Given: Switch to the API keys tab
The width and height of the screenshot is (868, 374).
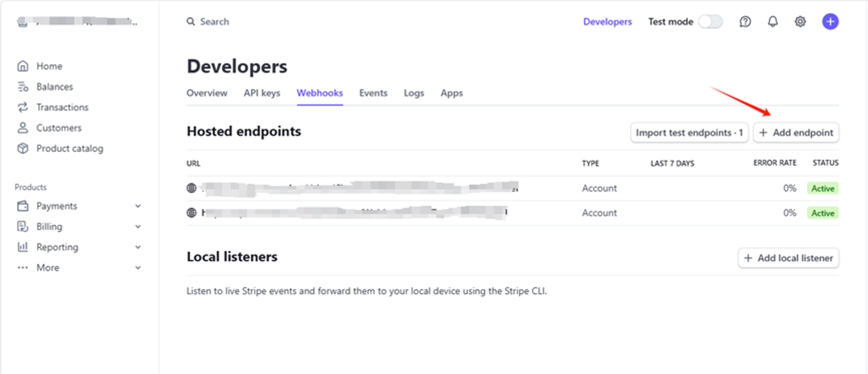Looking at the screenshot, I should pyautogui.click(x=262, y=93).
